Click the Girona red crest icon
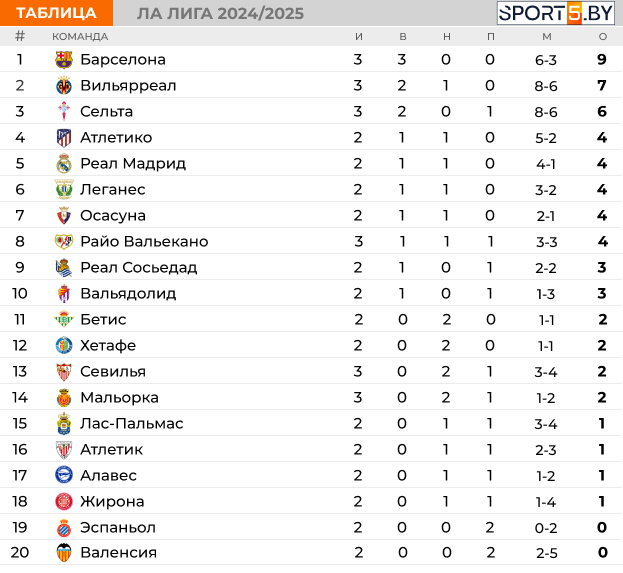This screenshot has height=573, width=623. click(64, 501)
